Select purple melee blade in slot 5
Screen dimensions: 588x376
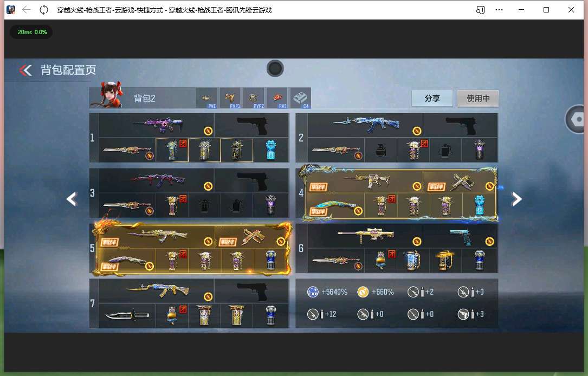(127, 261)
